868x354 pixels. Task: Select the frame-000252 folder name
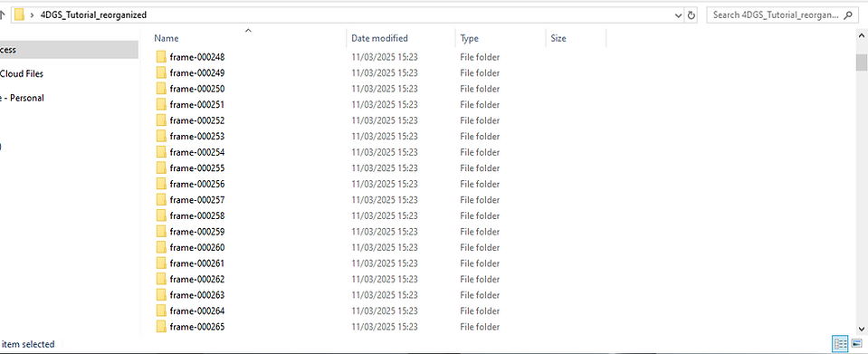(x=197, y=120)
